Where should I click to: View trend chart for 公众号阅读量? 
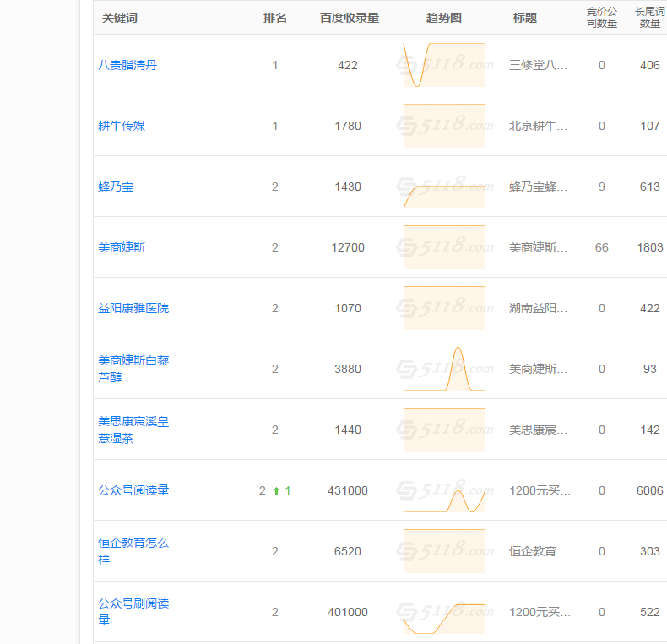444,490
